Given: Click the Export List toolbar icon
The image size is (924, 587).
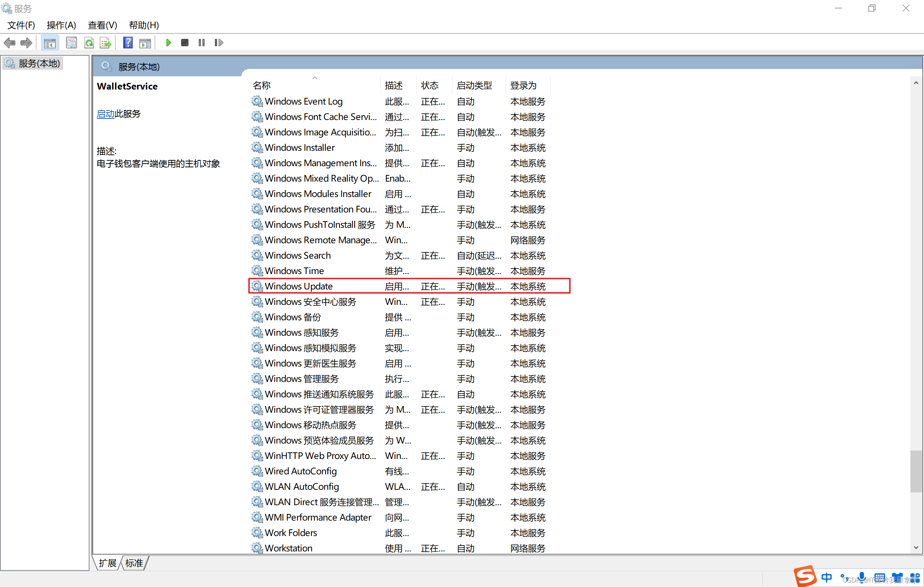Looking at the screenshot, I should [105, 43].
